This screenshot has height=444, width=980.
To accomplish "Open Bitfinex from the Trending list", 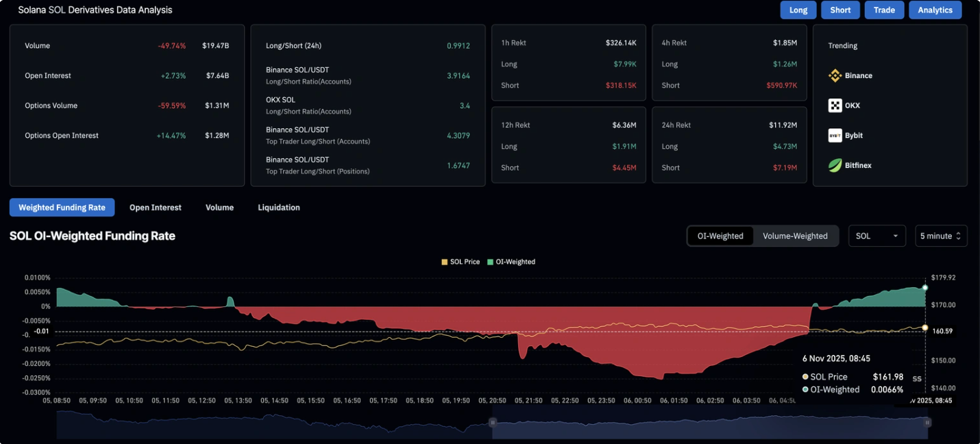I will point(835,165).
